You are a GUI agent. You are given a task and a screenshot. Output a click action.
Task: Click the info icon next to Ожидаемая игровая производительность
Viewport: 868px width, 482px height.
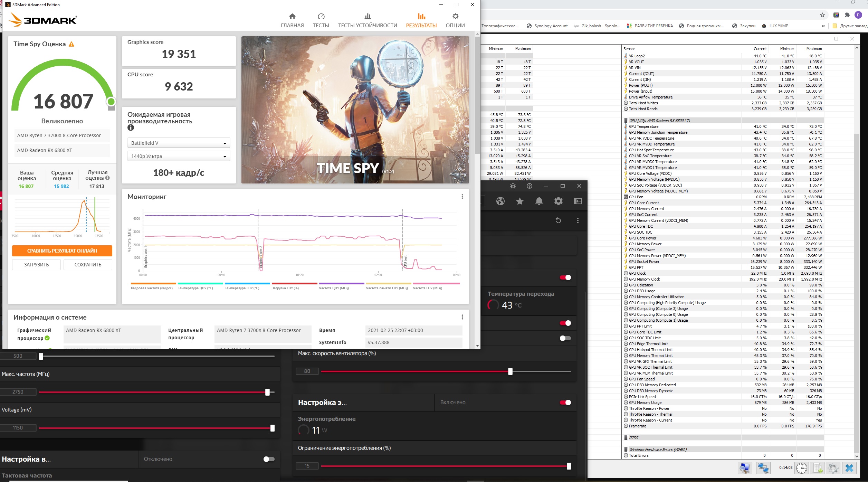tap(131, 128)
